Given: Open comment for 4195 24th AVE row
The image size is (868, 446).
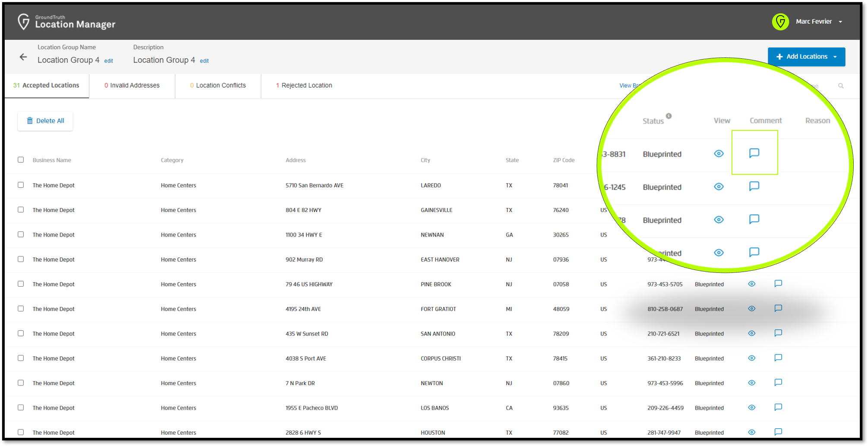Looking at the screenshot, I should tap(778, 308).
